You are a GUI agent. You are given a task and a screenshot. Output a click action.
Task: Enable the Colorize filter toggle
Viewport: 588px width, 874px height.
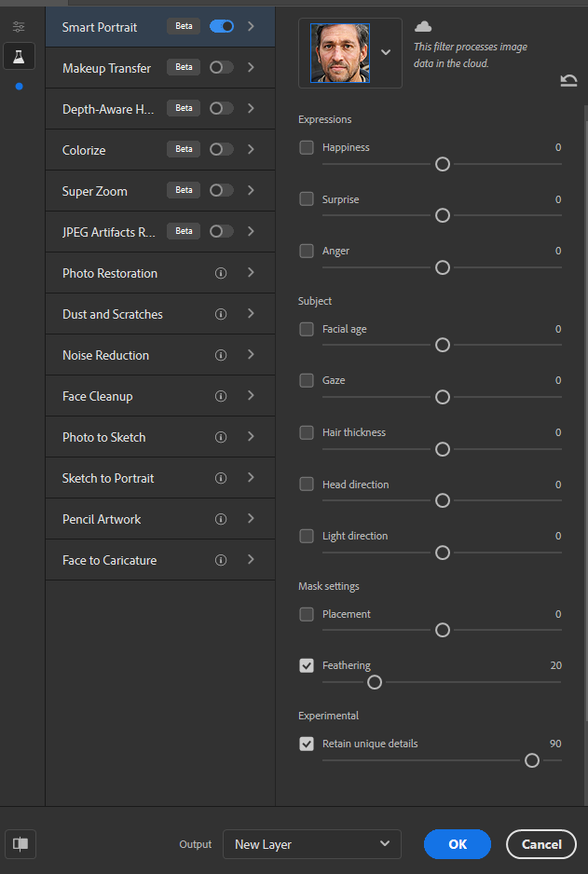(x=222, y=149)
